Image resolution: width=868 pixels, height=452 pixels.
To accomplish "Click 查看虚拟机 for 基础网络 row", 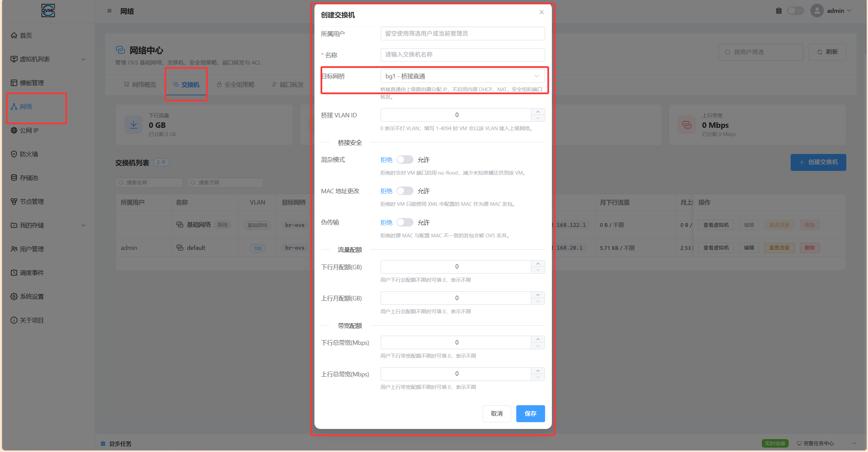I will click(x=716, y=224).
